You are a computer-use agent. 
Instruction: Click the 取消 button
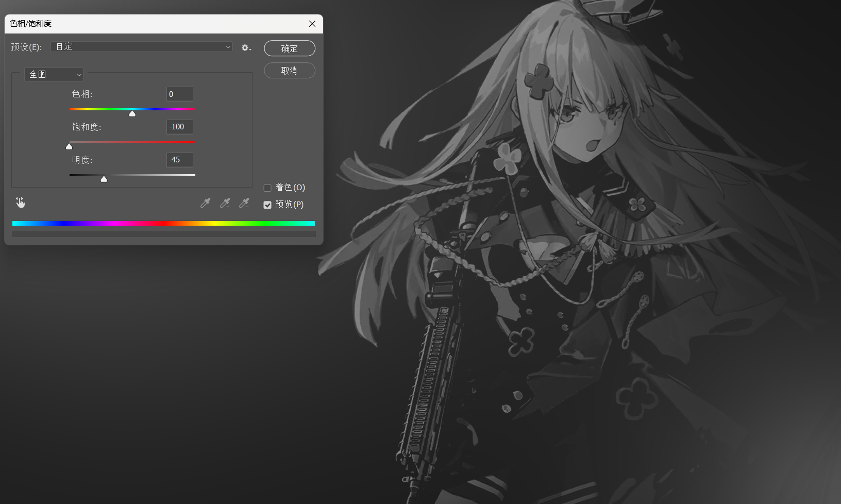point(290,71)
